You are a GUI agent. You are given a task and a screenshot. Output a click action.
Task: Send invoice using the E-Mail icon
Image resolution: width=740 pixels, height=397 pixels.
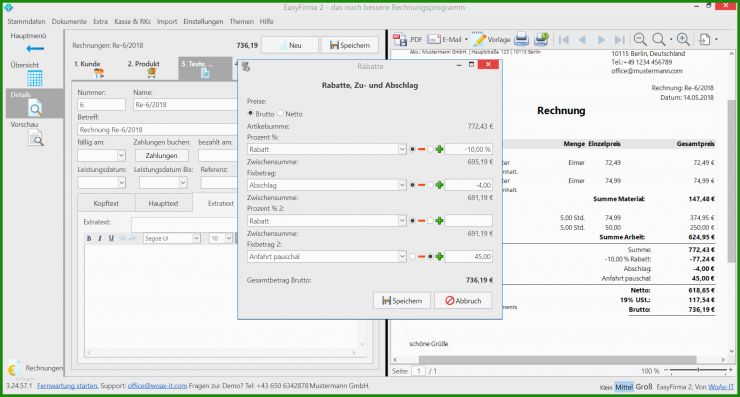(434, 39)
